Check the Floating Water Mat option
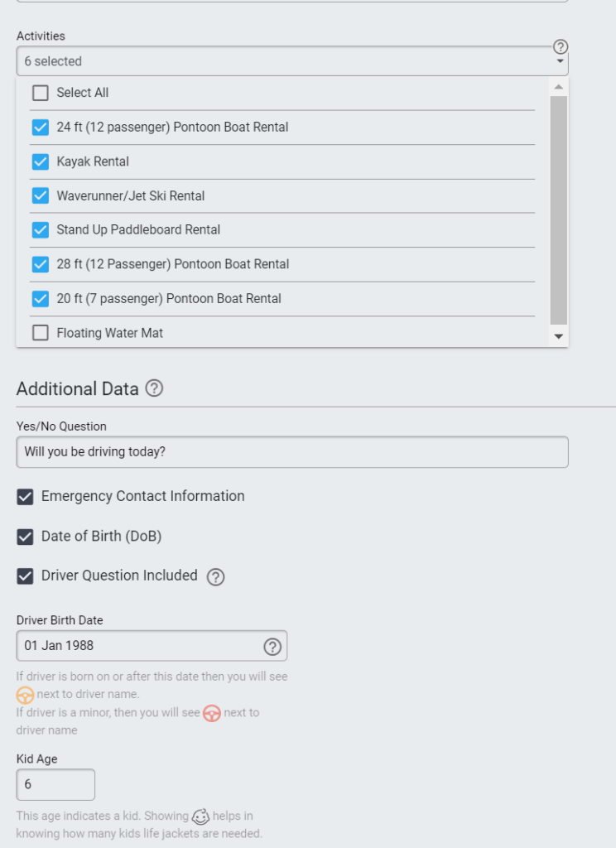Viewport: 616px width, 848px height. [41, 333]
